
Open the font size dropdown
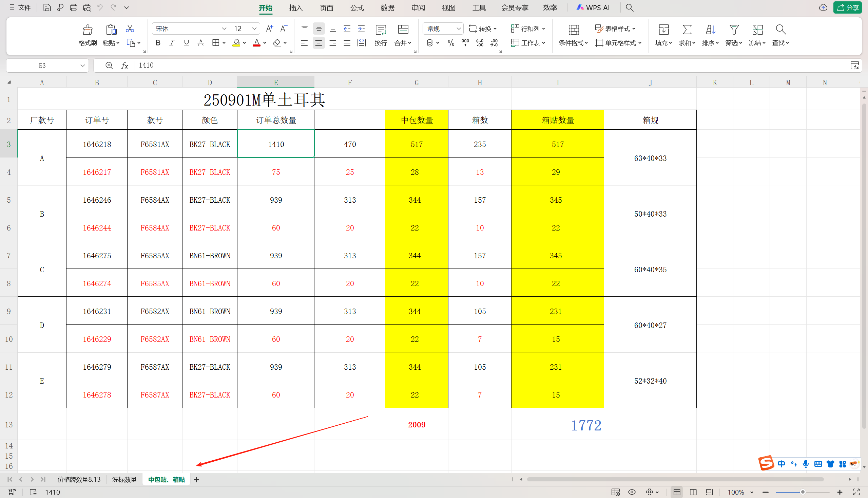[x=254, y=29]
